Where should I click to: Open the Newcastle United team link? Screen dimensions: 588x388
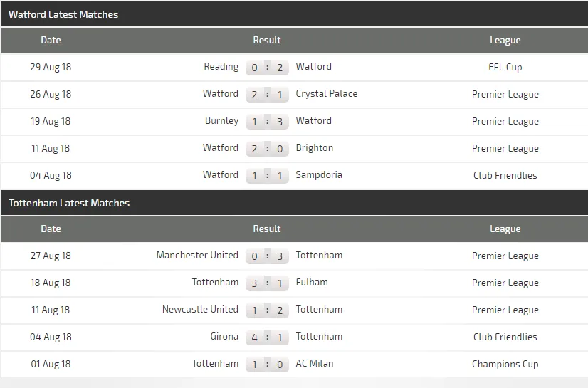(x=200, y=310)
